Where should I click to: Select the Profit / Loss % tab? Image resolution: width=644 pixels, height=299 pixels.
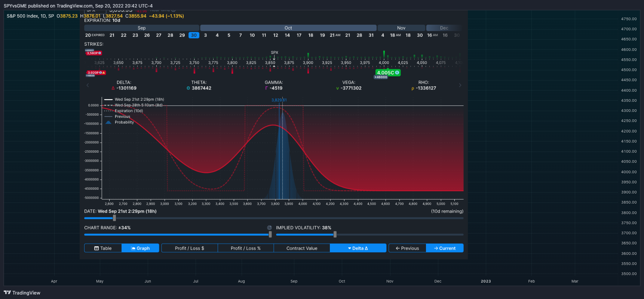tap(246, 248)
